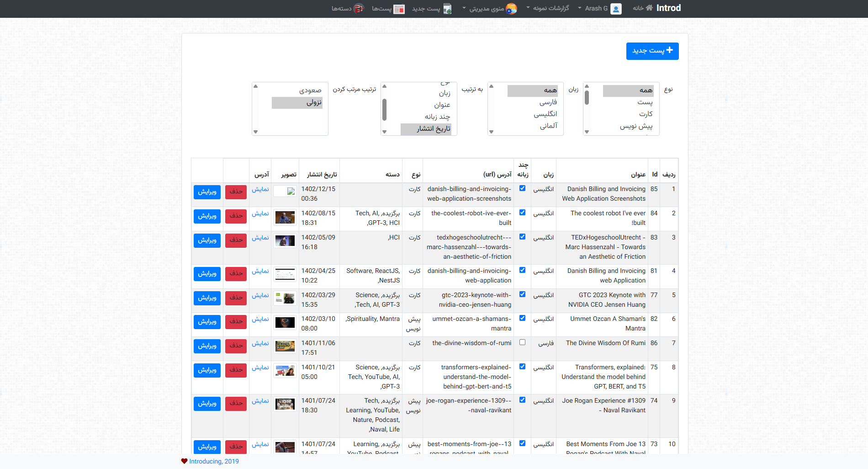This screenshot has height=469, width=868.
Task: Click thumbnail of The Divine Wisdom Of Rumi
Action: (285, 346)
